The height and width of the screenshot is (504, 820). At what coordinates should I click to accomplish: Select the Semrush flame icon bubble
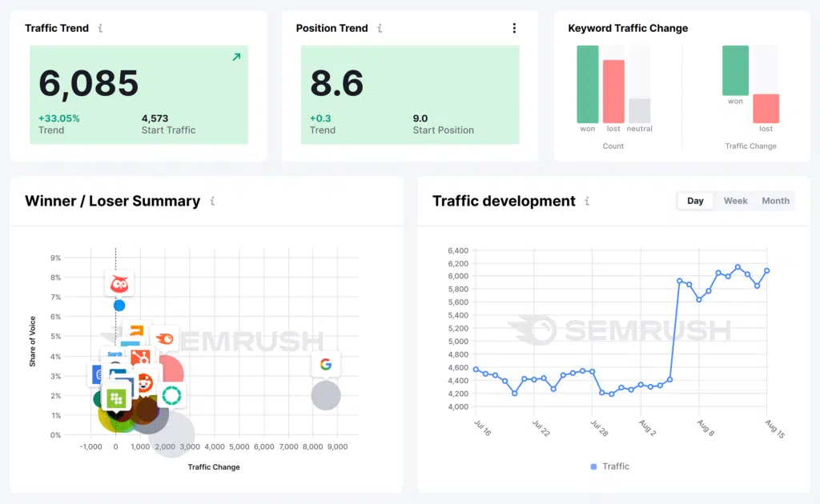164,338
